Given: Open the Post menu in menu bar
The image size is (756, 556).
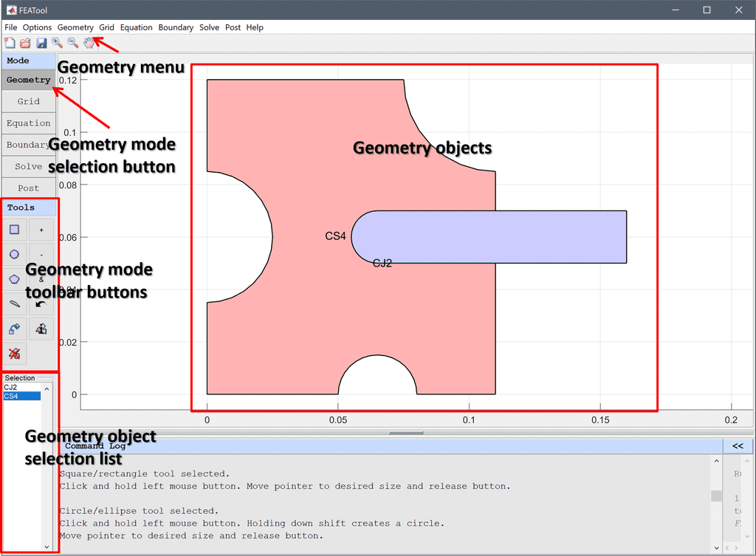Looking at the screenshot, I should pos(233,27).
